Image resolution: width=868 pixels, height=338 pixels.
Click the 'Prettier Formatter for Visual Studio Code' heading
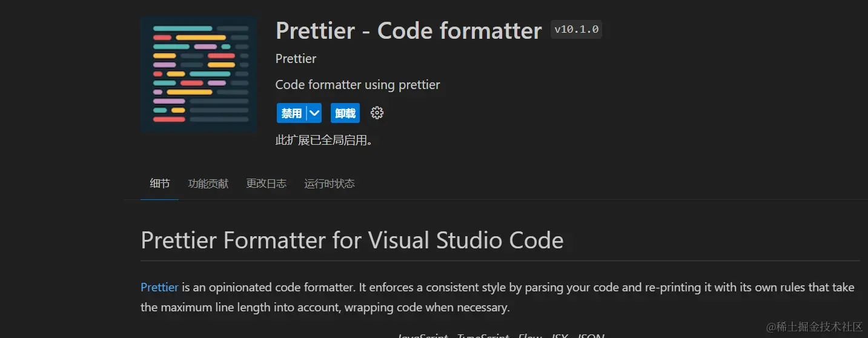(x=352, y=240)
